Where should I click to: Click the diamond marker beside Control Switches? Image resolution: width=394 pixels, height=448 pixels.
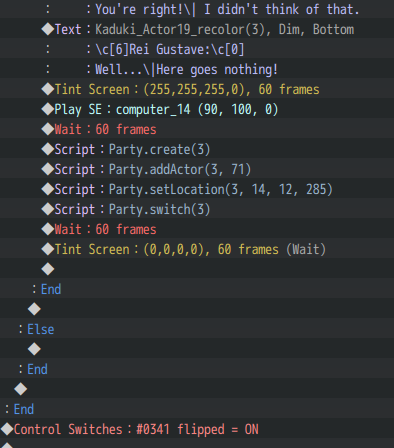click(x=7, y=429)
